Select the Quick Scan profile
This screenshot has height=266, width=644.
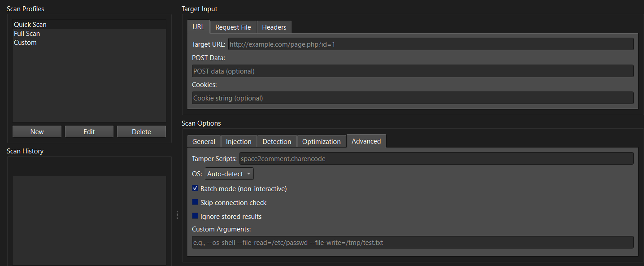[x=30, y=24]
